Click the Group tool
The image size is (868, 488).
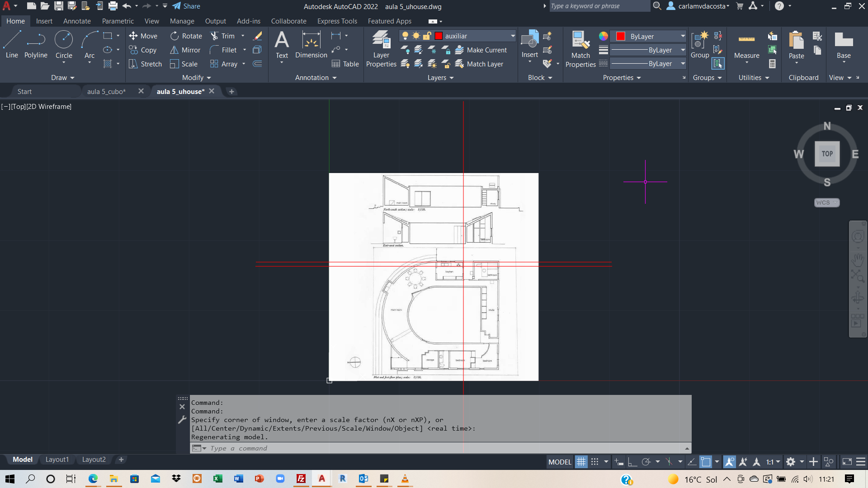699,45
